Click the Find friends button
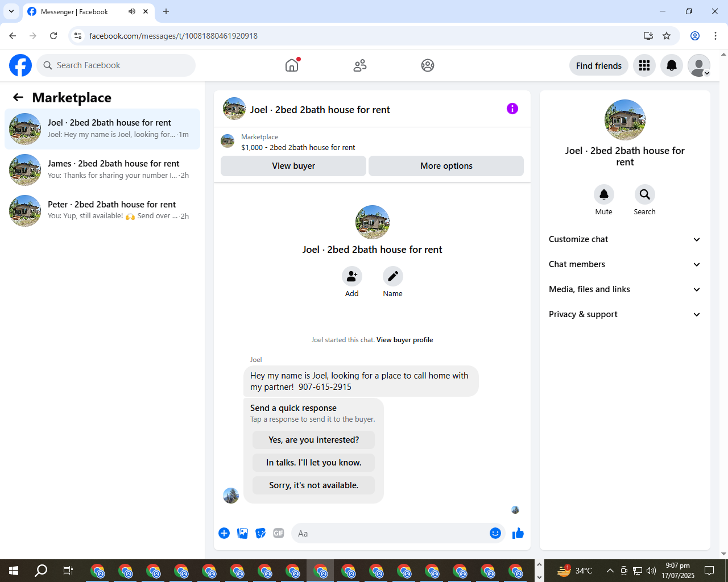728x582 pixels. click(x=599, y=65)
